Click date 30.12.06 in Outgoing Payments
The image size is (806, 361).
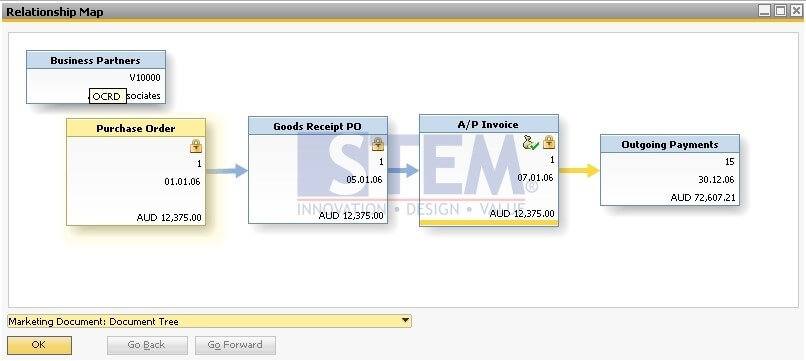point(717,179)
